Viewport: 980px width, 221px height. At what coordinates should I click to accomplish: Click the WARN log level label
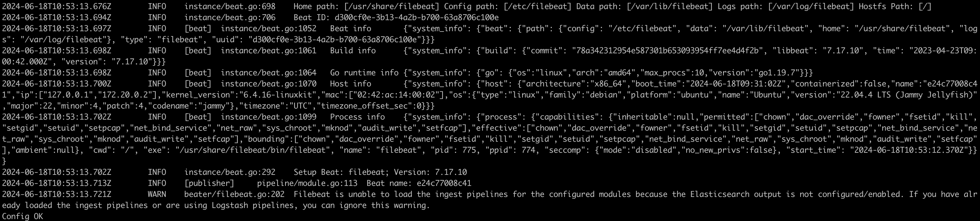tap(157, 194)
